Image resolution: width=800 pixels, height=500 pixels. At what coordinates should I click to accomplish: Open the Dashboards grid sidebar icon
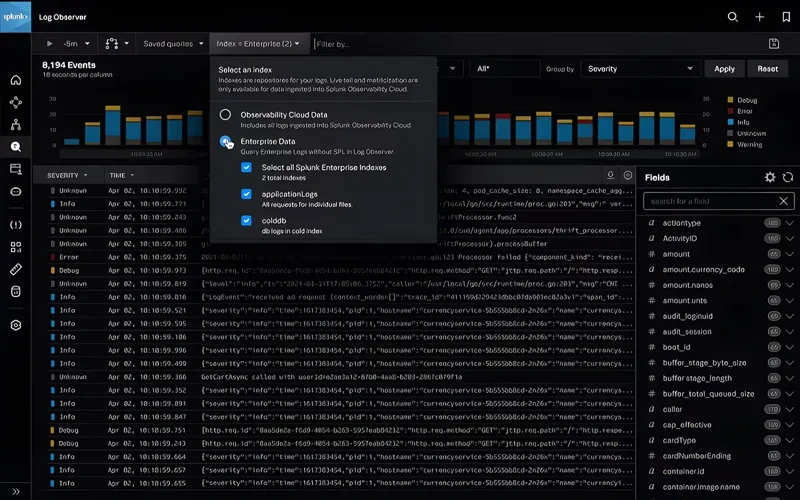coord(16,247)
